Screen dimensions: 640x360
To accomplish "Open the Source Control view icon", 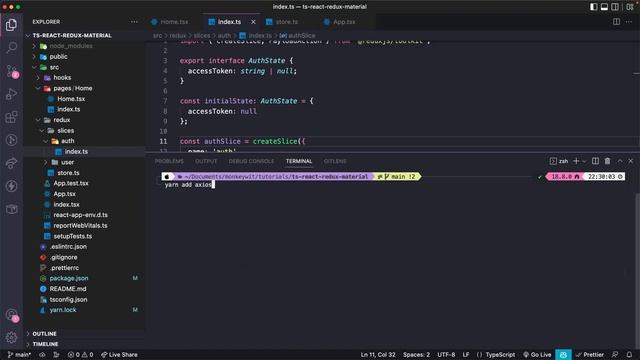I will click(11, 71).
